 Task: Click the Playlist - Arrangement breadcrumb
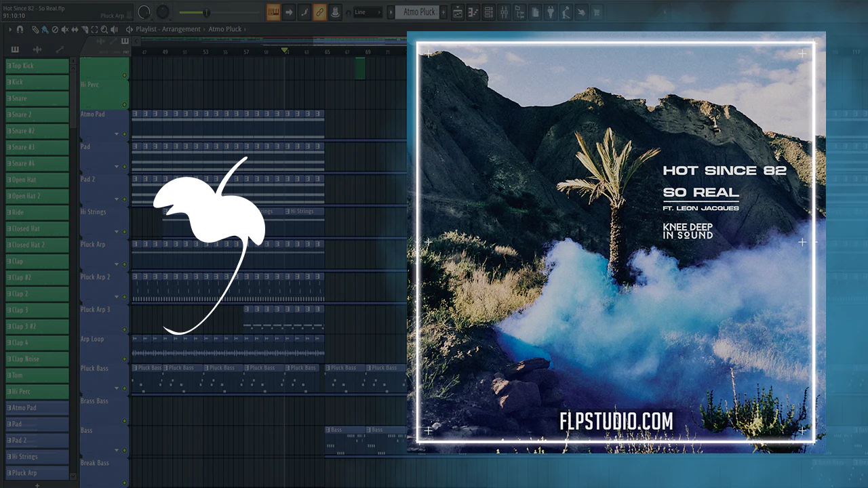pos(167,29)
